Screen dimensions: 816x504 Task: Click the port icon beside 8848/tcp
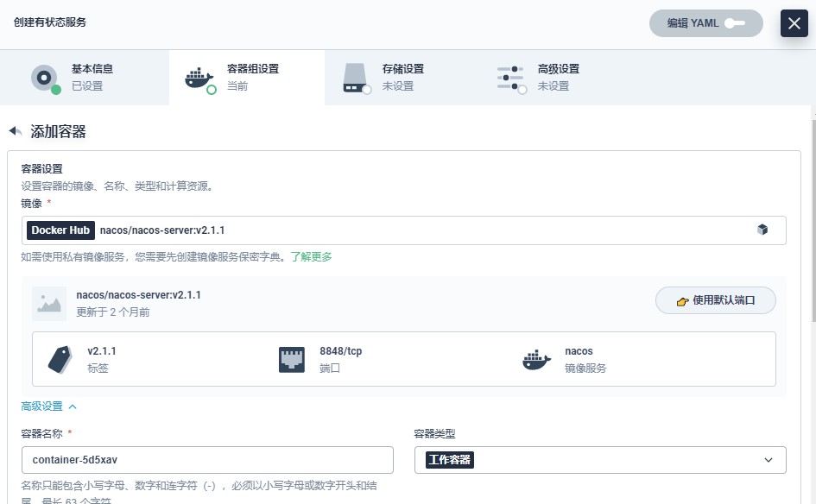tap(292, 359)
